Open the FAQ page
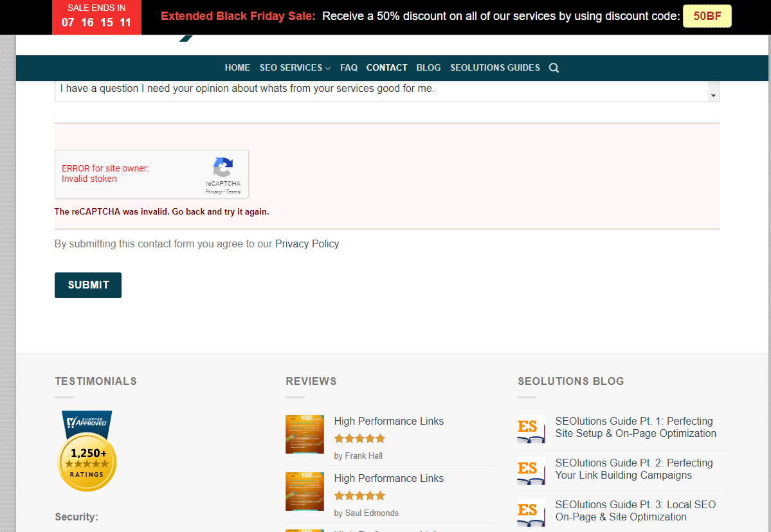The width and height of the screenshot is (771, 532). point(349,68)
